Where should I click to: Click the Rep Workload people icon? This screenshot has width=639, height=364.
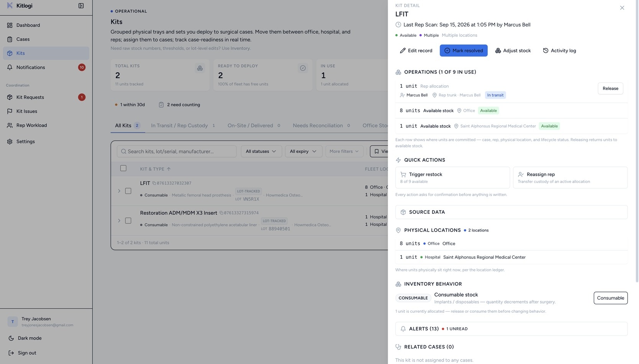pos(10,125)
